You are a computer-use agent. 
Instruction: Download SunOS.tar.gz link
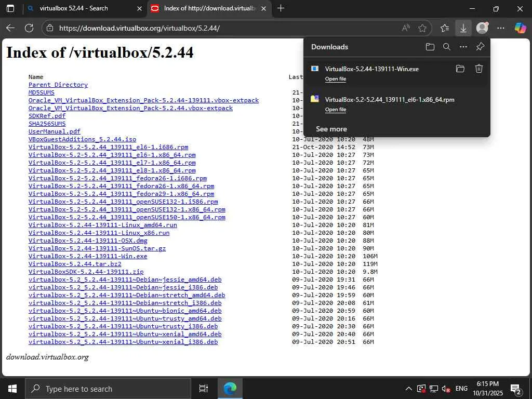tap(97, 249)
